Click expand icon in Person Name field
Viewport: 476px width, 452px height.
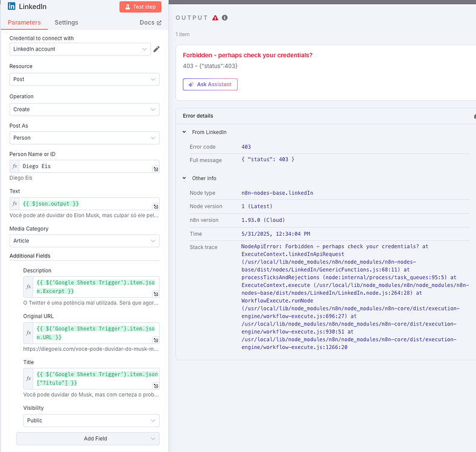156,170
